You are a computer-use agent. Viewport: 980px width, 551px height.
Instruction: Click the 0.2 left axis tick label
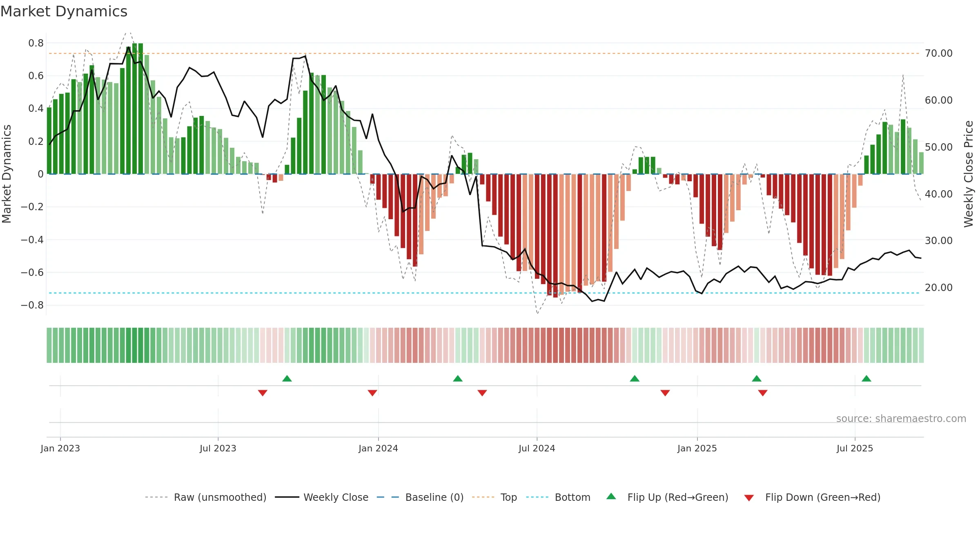pos(36,142)
